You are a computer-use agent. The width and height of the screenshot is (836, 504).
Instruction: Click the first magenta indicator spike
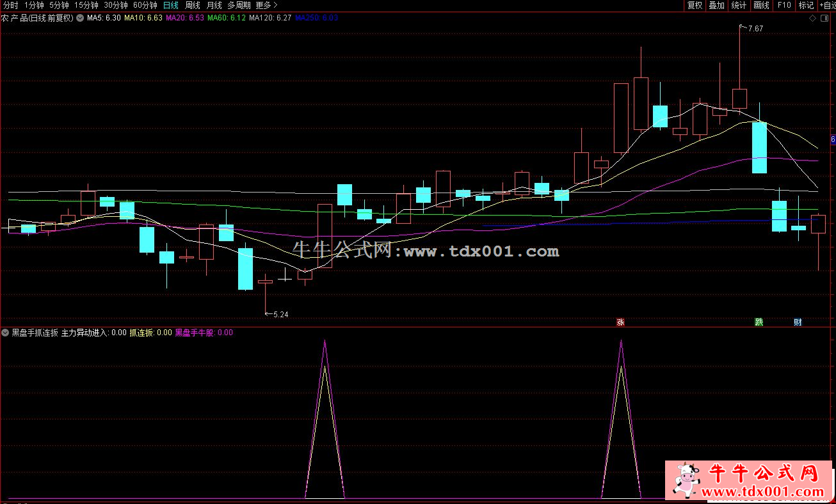[325, 419]
